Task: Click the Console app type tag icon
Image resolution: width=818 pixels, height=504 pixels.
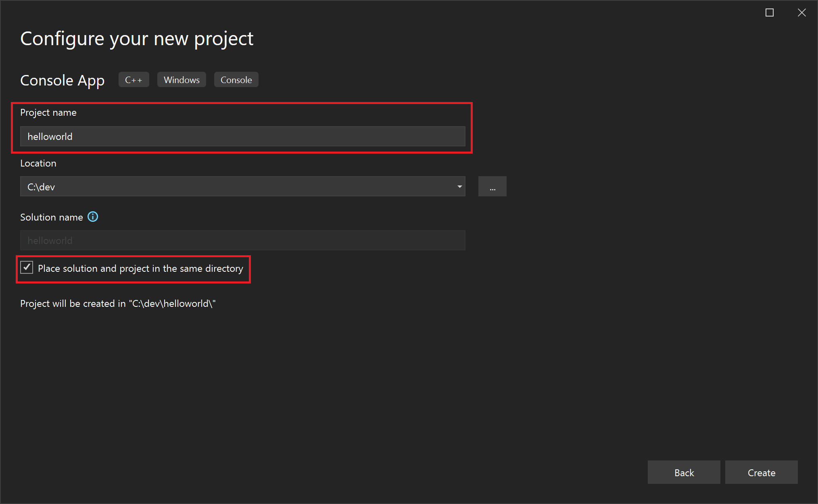Action: tap(236, 79)
